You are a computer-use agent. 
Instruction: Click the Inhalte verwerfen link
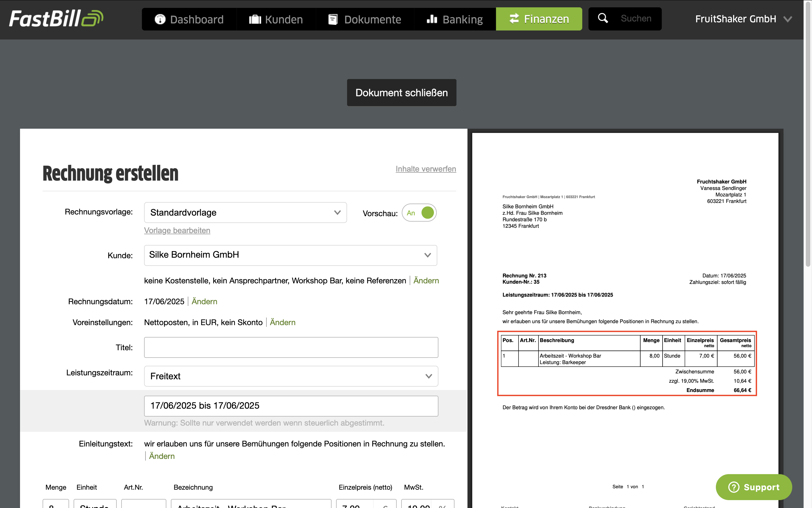[426, 169]
